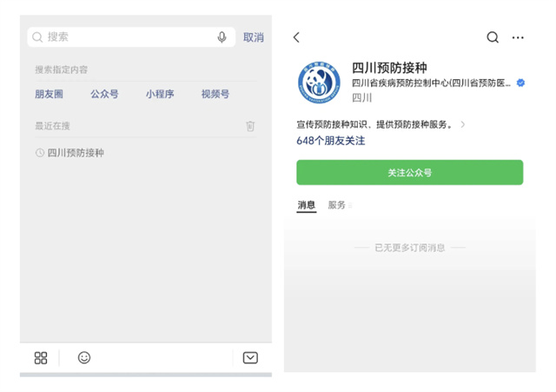This screenshot has width=556, height=392.
Task: Open the emoji smiley icon
Action: point(84,357)
